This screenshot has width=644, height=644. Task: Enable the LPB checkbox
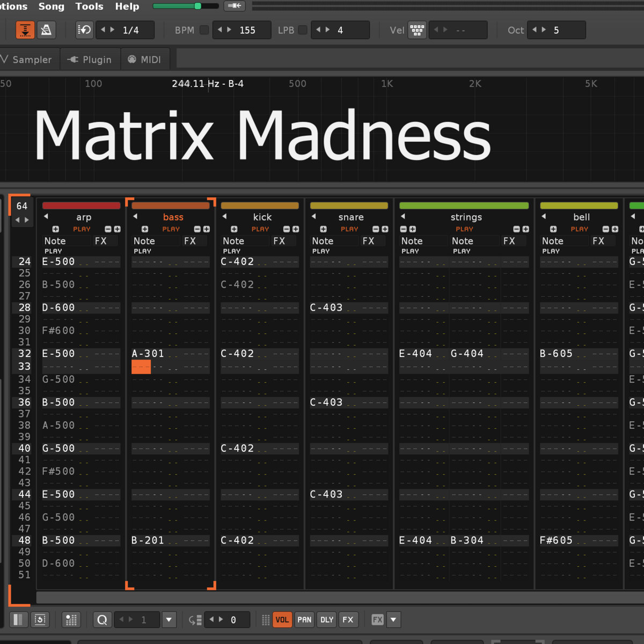[x=303, y=30]
